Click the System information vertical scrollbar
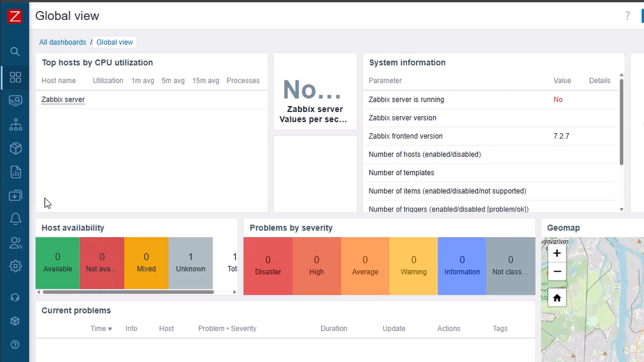Image resolution: width=644 pixels, height=362 pixels. click(622, 122)
